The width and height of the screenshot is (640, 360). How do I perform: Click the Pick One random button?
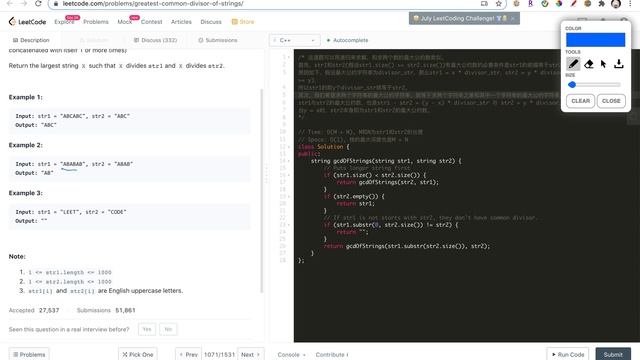tap(138, 354)
